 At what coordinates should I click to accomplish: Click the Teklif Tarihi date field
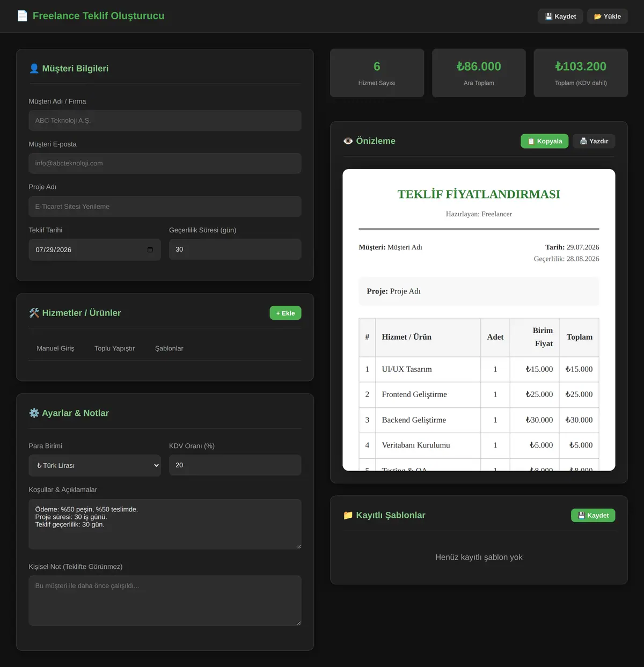(x=95, y=250)
